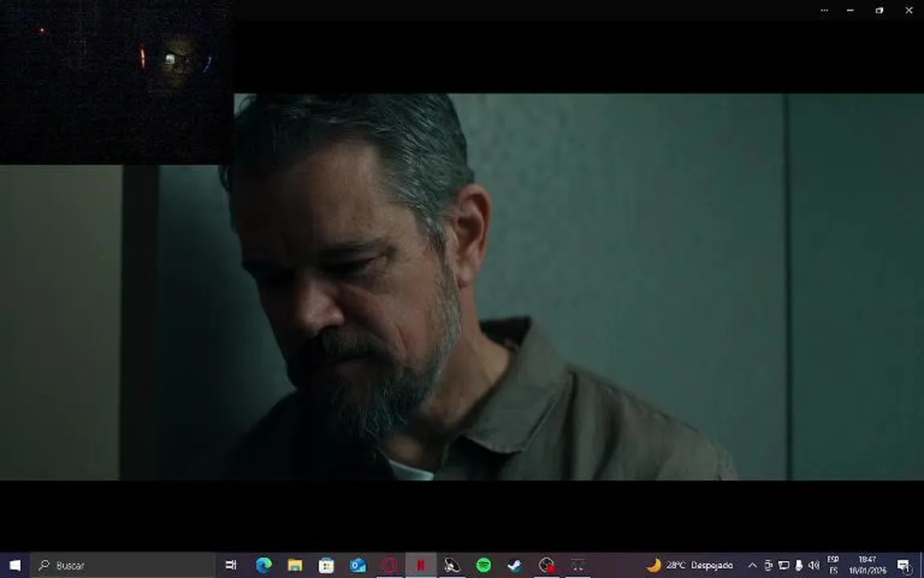The width and height of the screenshot is (924, 578).
Task: Open Microsoft Store from the taskbar
Action: 326,565
